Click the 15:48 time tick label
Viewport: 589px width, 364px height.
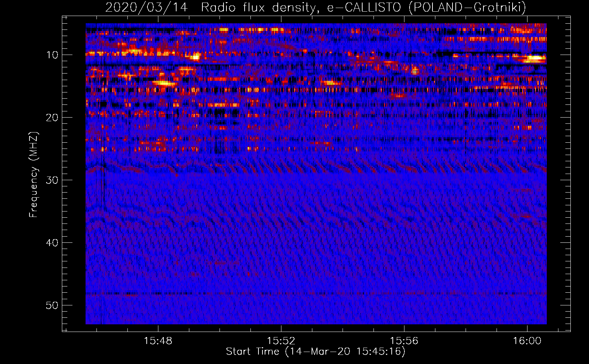click(x=158, y=341)
